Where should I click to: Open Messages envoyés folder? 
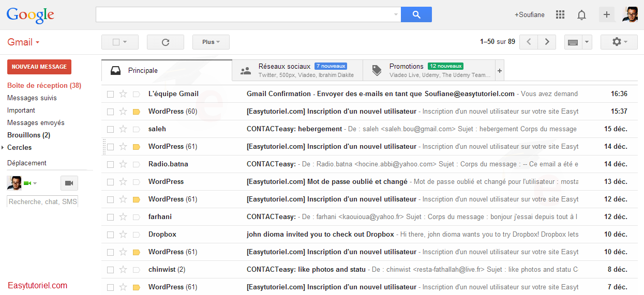tap(36, 123)
